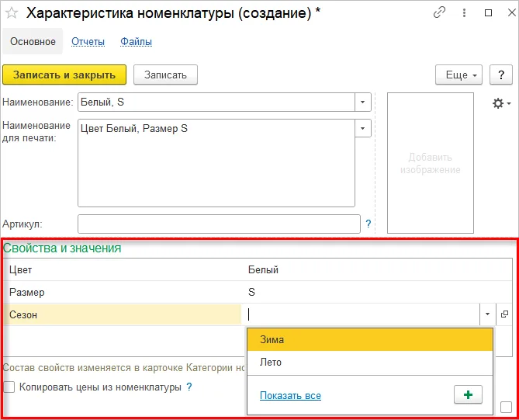Viewport: 519px width, 420px height.
Task: Close the characteristic creation window
Action: point(511,12)
